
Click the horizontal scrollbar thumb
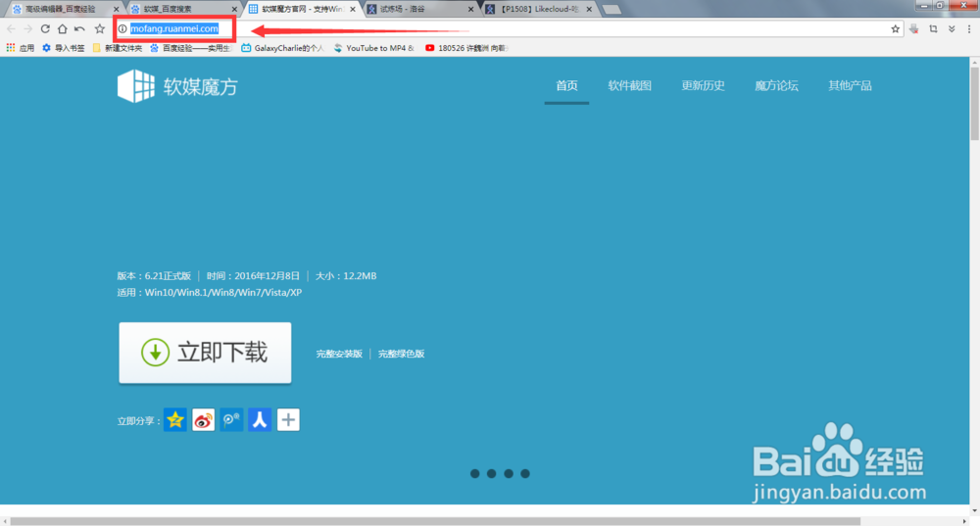pos(436,521)
